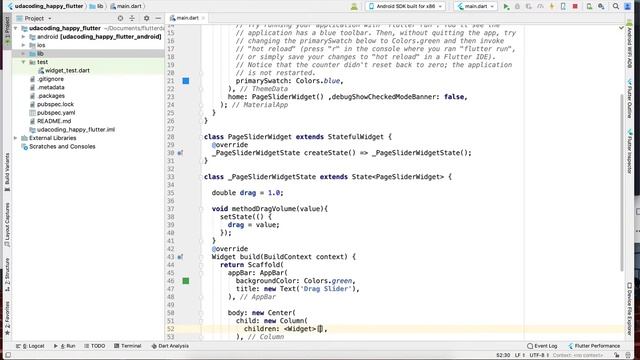Screen dimensions: 640x360
Task: Open the Event Log
Action: pos(542,346)
